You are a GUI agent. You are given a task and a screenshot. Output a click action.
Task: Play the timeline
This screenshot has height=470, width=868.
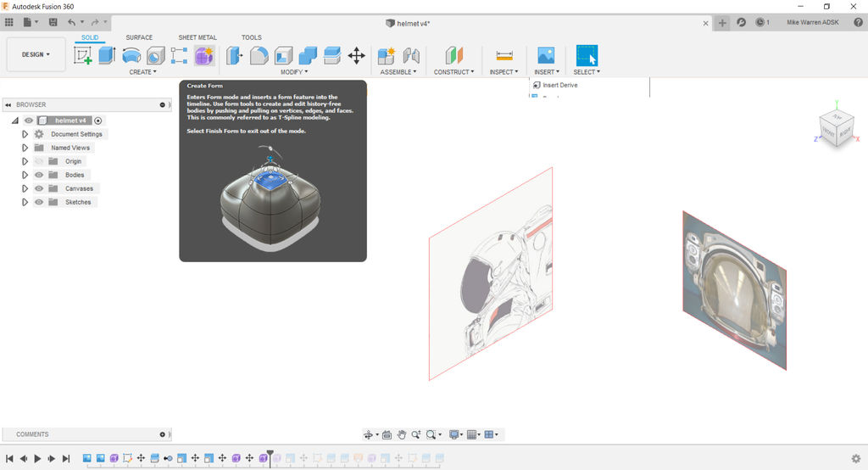click(37, 458)
